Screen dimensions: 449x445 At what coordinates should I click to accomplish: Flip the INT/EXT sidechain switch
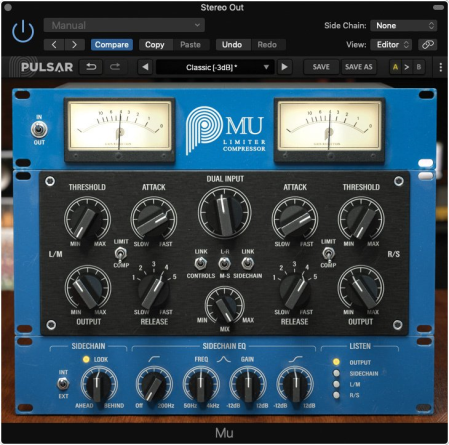[x=63, y=384]
